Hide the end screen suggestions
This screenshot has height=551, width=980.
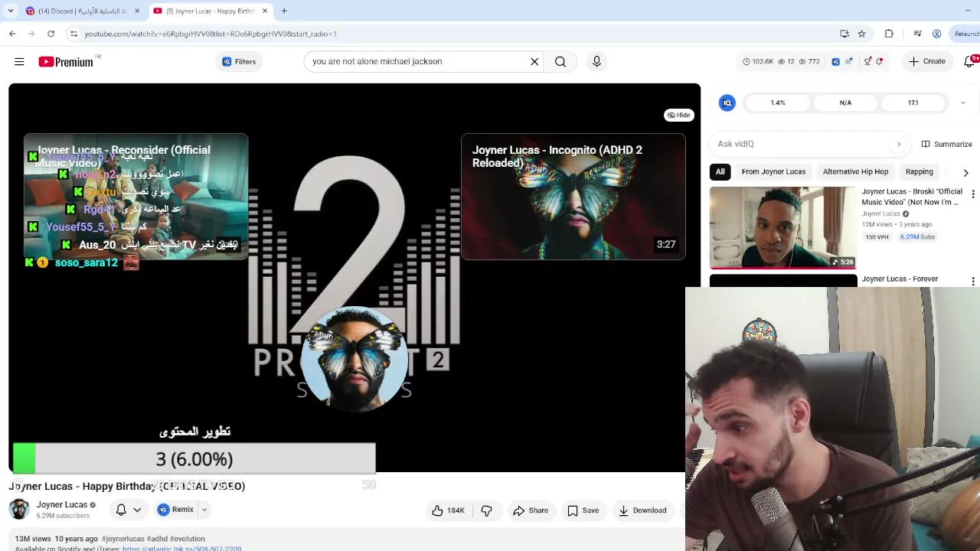(x=678, y=115)
